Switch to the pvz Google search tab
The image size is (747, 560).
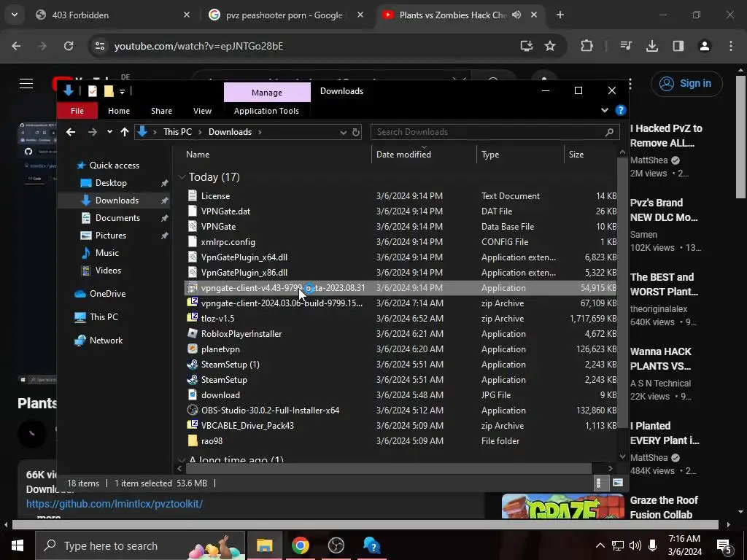pos(284,15)
